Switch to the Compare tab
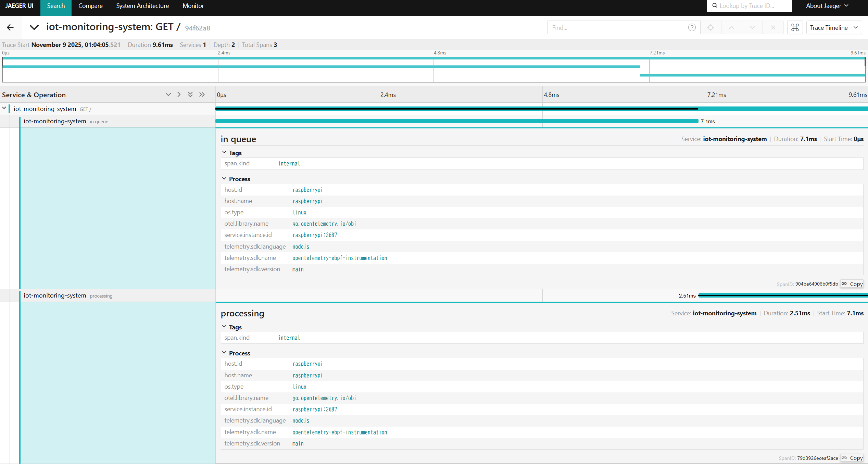 pyautogui.click(x=90, y=6)
